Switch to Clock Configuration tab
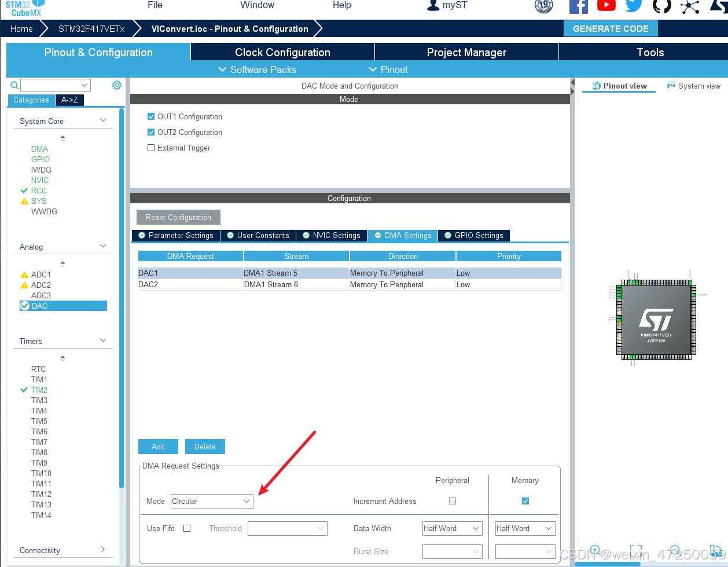This screenshot has height=567, width=728. pyautogui.click(x=282, y=52)
